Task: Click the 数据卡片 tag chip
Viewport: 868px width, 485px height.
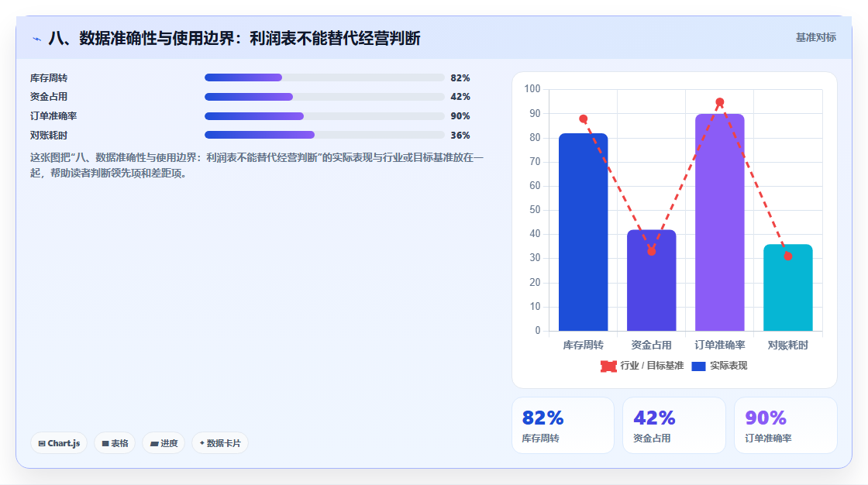Action: point(220,443)
